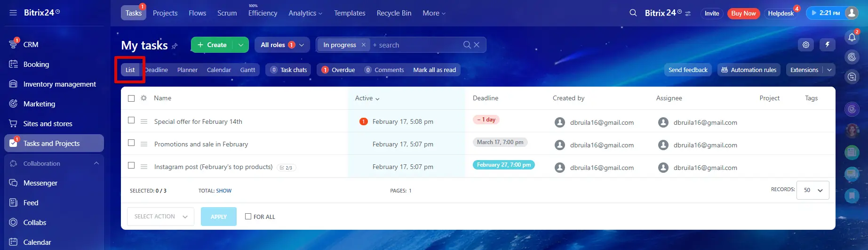Expand the All roles dropdown

click(x=282, y=45)
